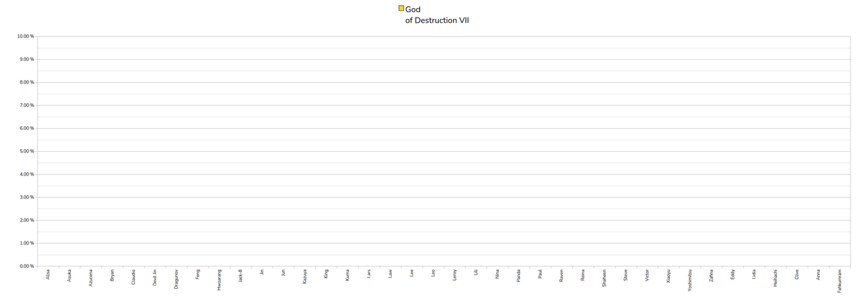The width and height of the screenshot is (868, 299).
Task: Click the 9.00 % y-axis label
Action: coord(26,60)
